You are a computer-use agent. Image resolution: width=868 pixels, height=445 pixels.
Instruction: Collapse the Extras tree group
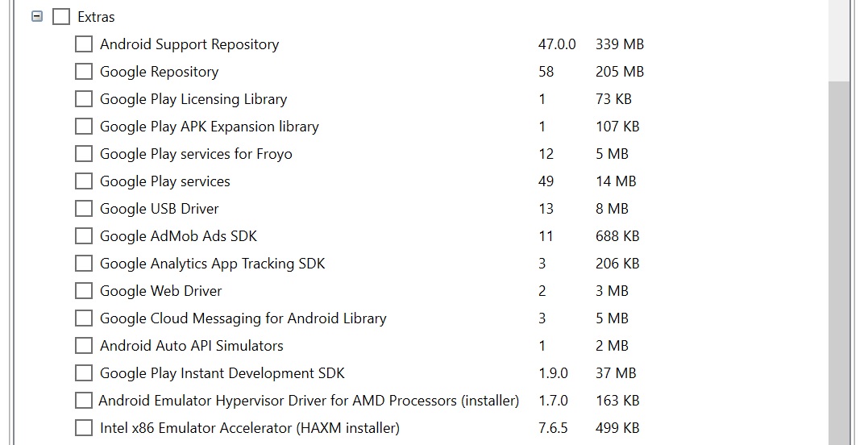point(37,17)
